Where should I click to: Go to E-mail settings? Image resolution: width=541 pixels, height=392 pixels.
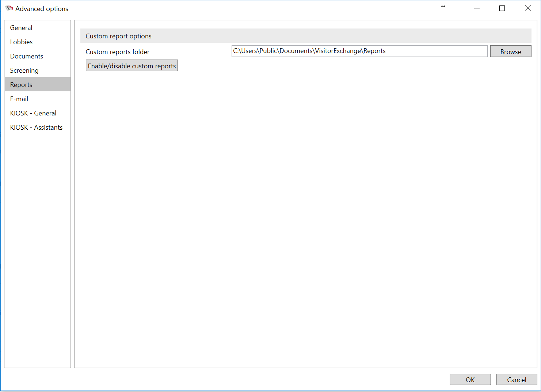37,99
